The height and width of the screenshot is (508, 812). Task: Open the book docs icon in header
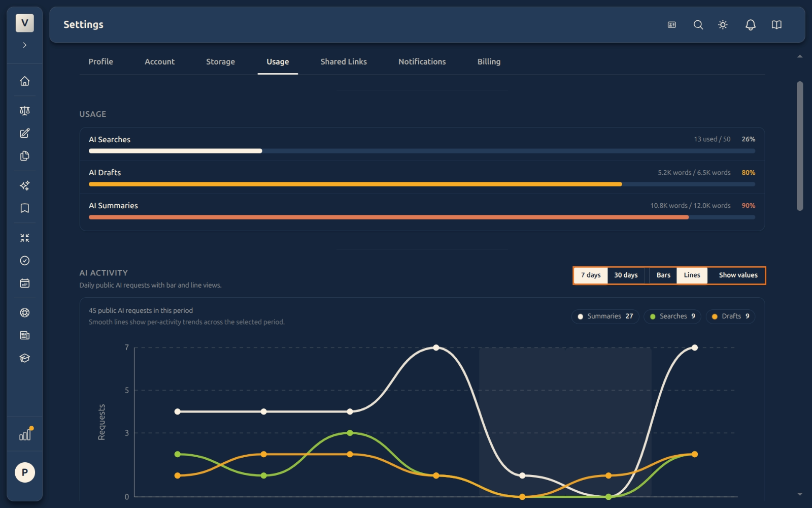776,25
